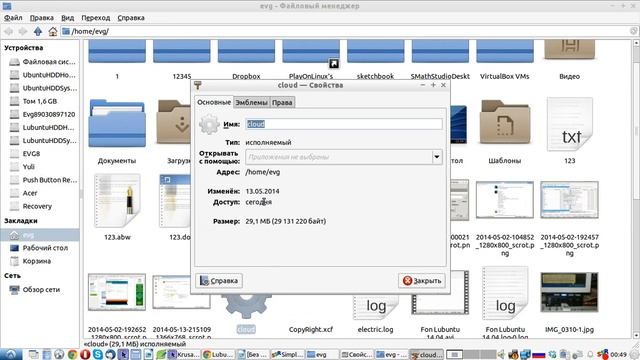Select the 2014-05-02-192457 screenshot thumbnail
This screenshot has height=360, width=640.
(x=569, y=200)
